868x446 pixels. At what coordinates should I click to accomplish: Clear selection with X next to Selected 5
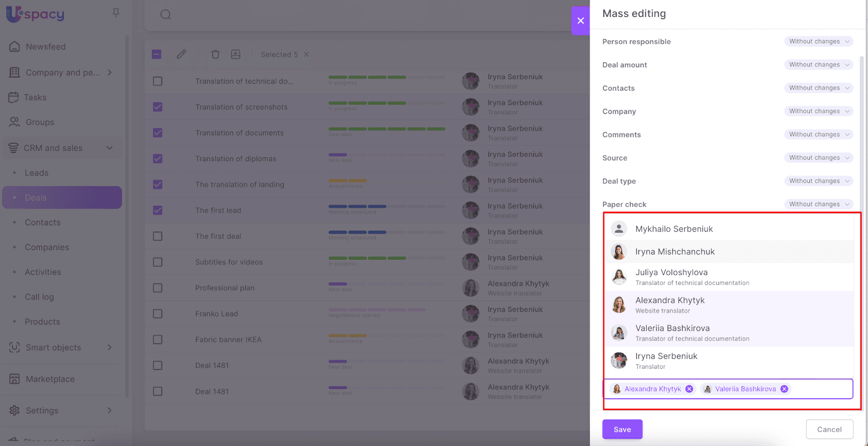(307, 54)
